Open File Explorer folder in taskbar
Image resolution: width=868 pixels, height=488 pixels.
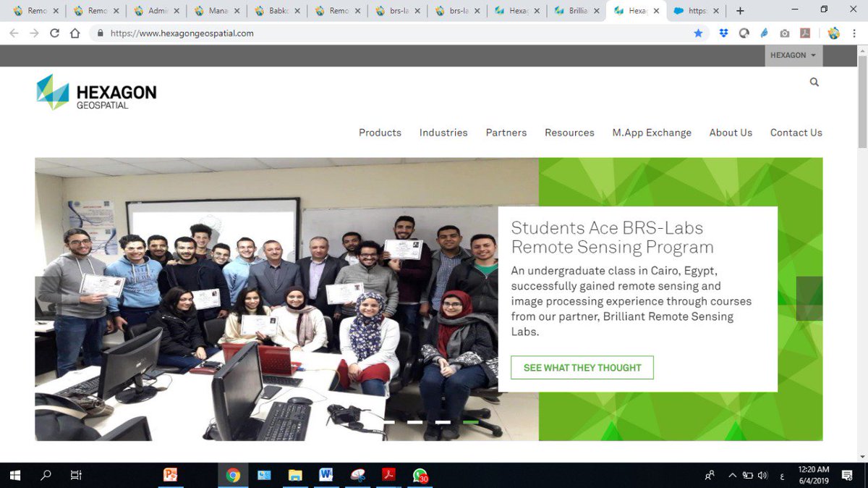click(x=295, y=475)
